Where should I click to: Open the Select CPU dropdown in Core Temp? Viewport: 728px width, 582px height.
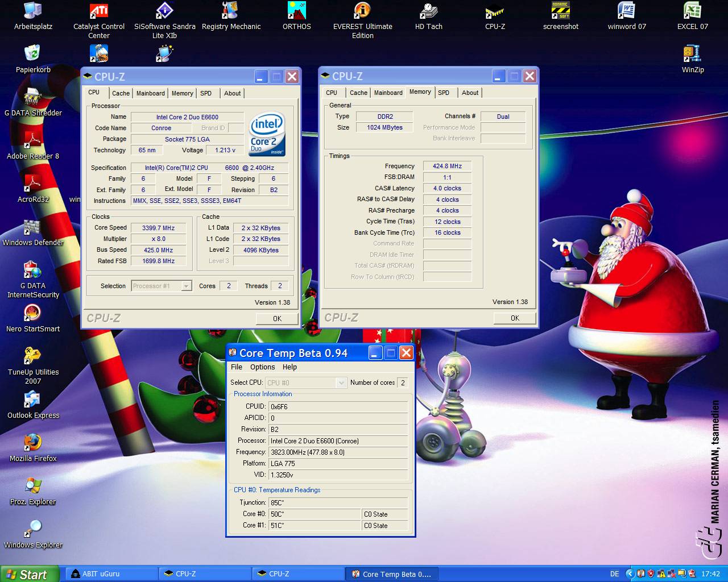(x=306, y=383)
